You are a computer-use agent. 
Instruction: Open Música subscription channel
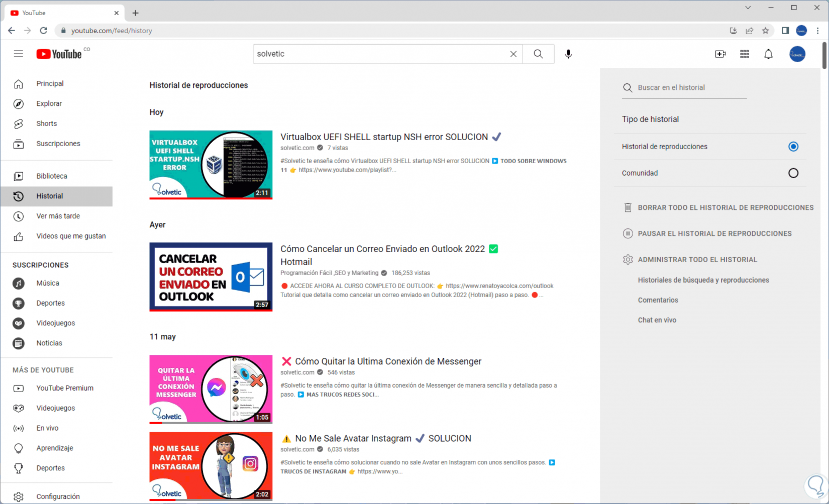pyautogui.click(x=57, y=283)
